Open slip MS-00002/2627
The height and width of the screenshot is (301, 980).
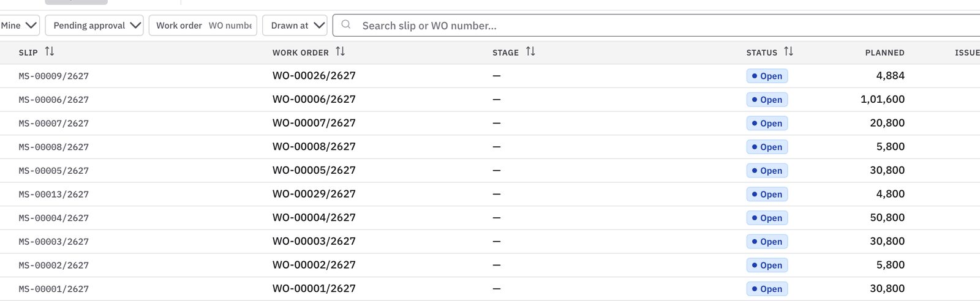point(54,266)
